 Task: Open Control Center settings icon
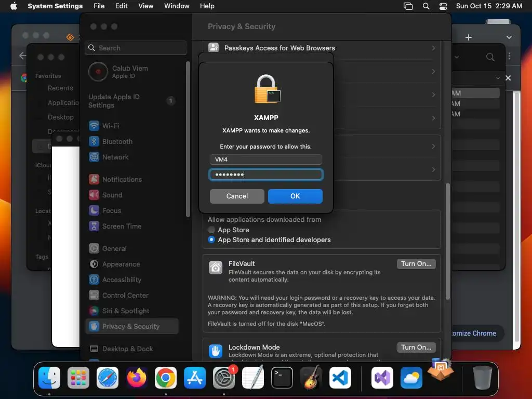pyautogui.click(x=94, y=295)
